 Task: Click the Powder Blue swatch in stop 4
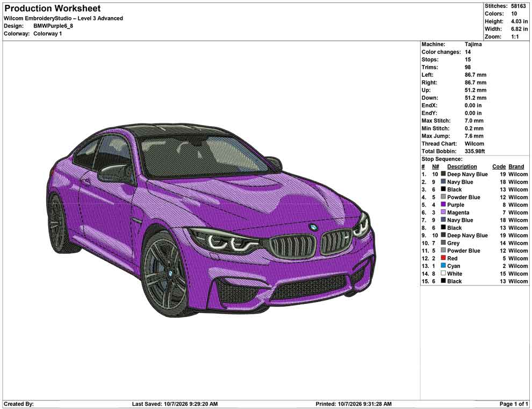[x=443, y=197]
